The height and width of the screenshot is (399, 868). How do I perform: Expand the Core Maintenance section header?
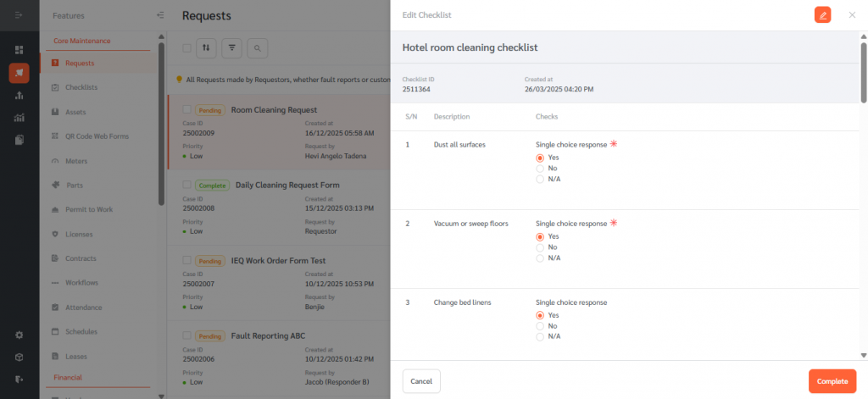click(x=82, y=41)
